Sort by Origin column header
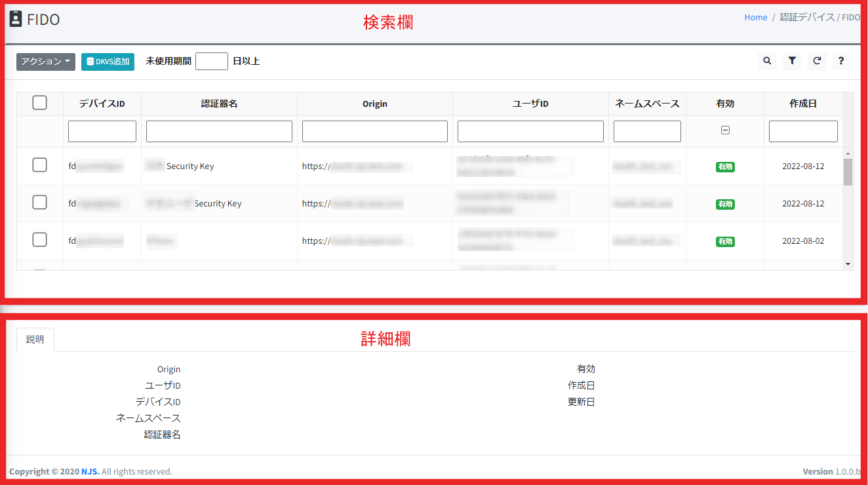 [x=375, y=104]
